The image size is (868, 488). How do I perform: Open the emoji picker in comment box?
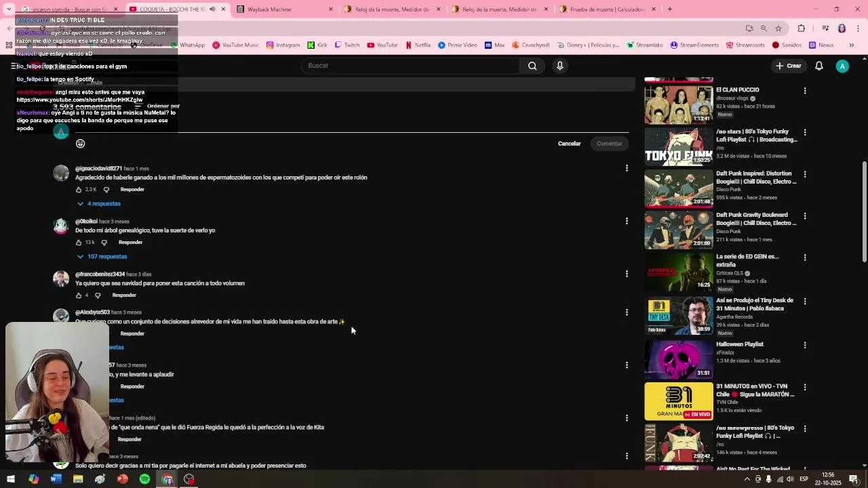[x=81, y=144]
